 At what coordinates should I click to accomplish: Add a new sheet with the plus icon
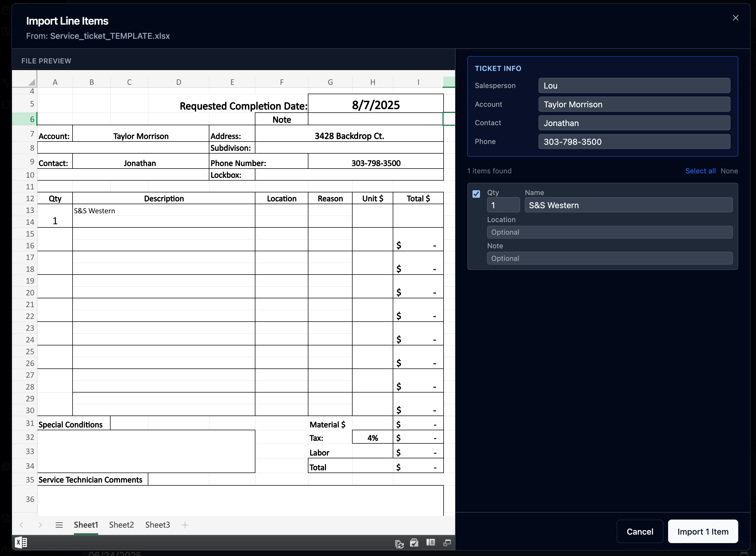[x=185, y=525]
